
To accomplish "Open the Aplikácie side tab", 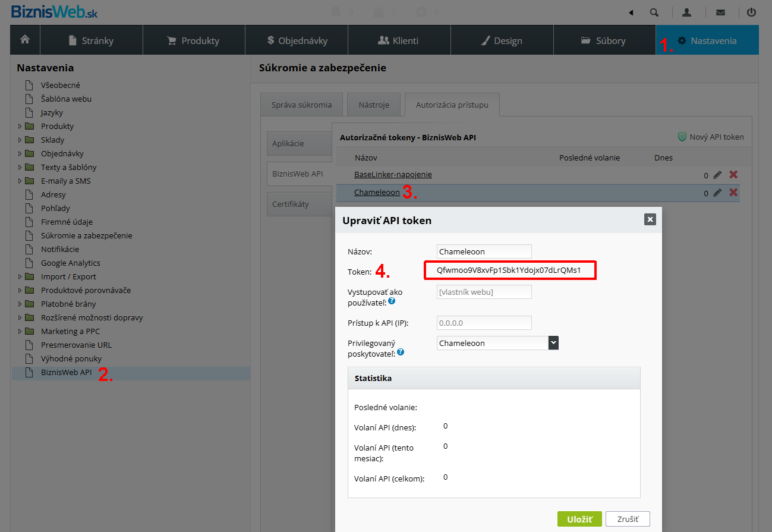I will 299,144.
